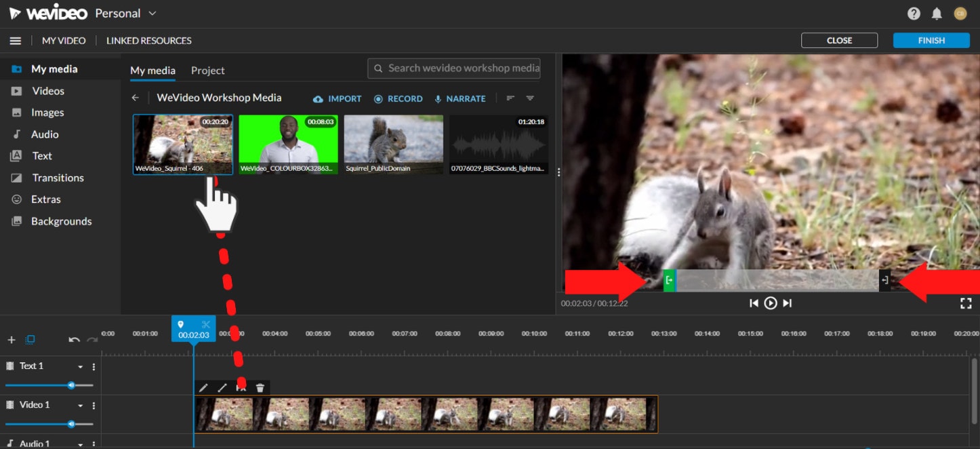Screen dimensions: 980x449
Task: Open clip editor with pencil icon
Action: tap(203, 388)
